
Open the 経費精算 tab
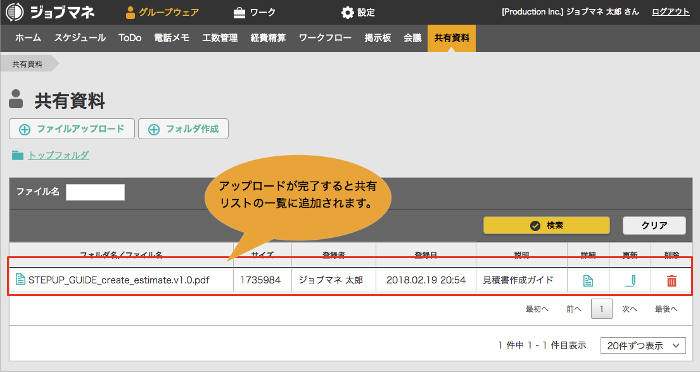tap(268, 38)
